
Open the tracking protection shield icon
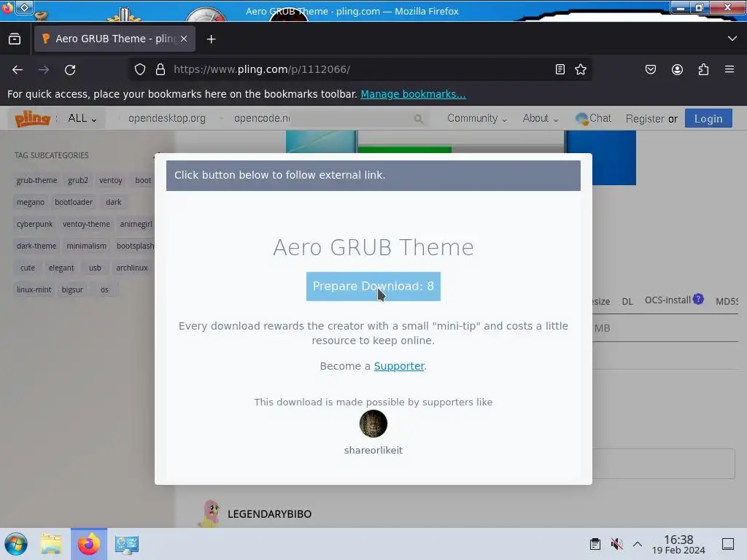pyautogui.click(x=139, y=69)
